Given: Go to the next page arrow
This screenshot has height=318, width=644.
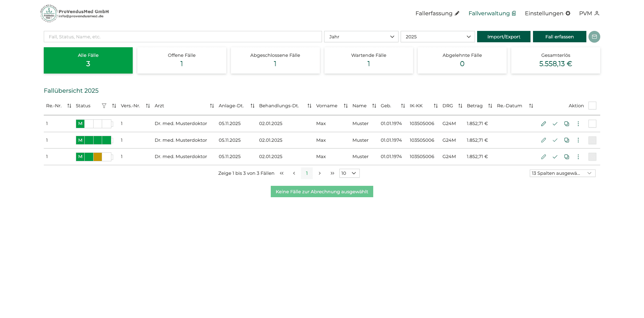Looking at the screenshot, I should 320,173.
